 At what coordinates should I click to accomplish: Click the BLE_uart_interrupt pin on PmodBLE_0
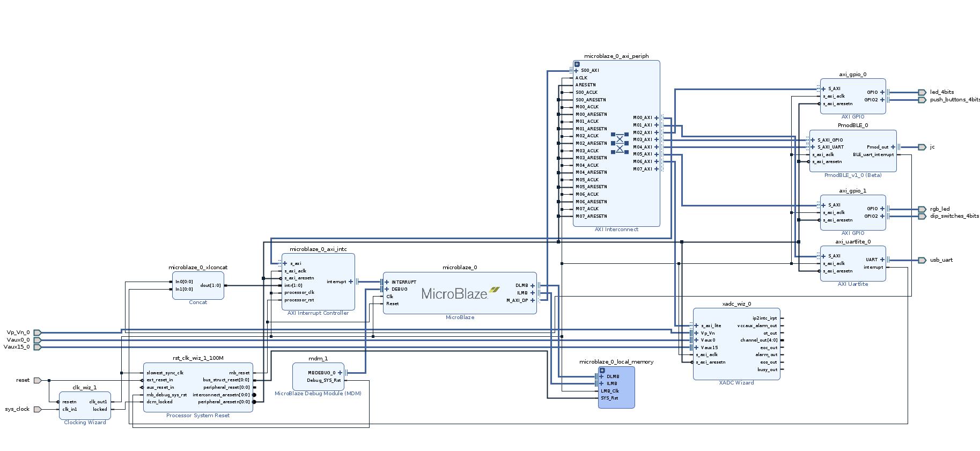pos(873,154)
